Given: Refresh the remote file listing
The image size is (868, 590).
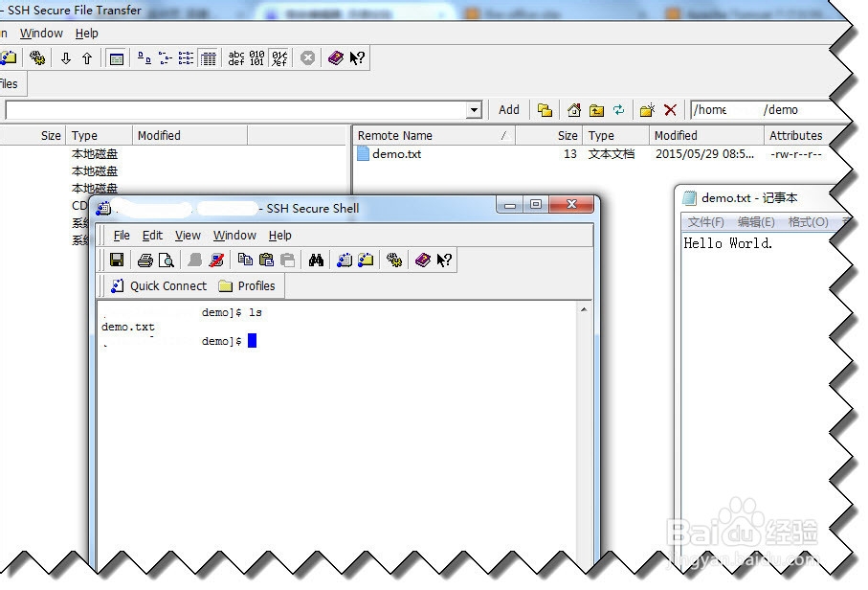Looking at the screenshot, I should point(618,110).
